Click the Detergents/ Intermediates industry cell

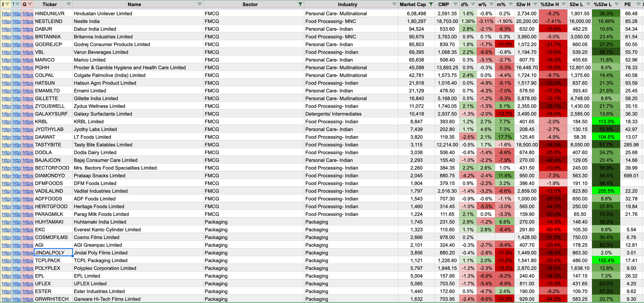(x=351, y=114)
